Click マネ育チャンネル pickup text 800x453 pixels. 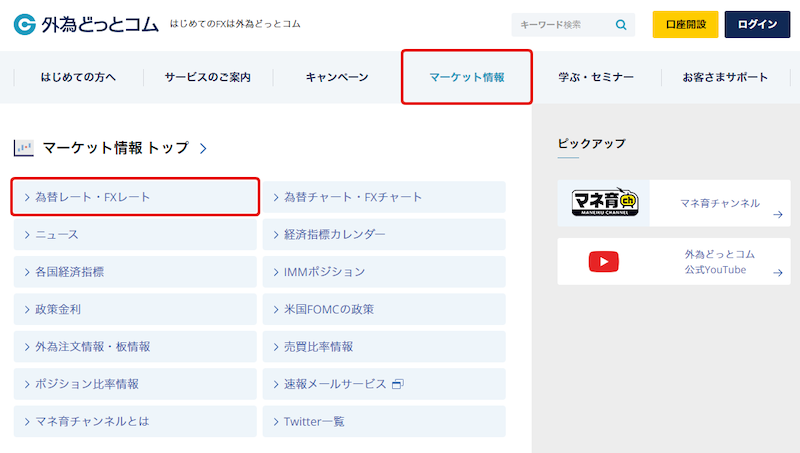720,203
